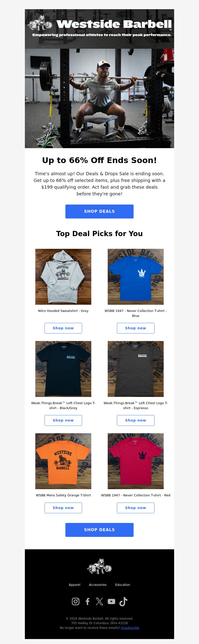This screenshot has height=644, width=199.
Task: Click the footer bulldog barbell logo
Action: pyautogui.click(x=99, y=566)
